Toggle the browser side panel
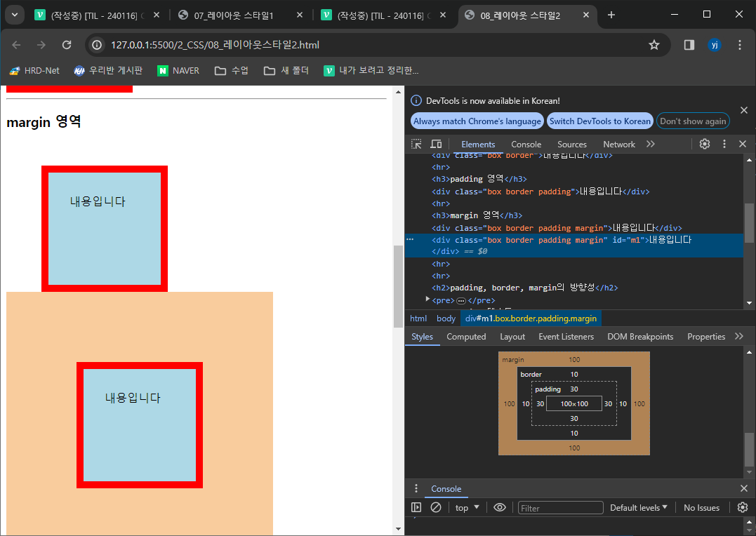756x536 pixels. [x=689, y=45]
